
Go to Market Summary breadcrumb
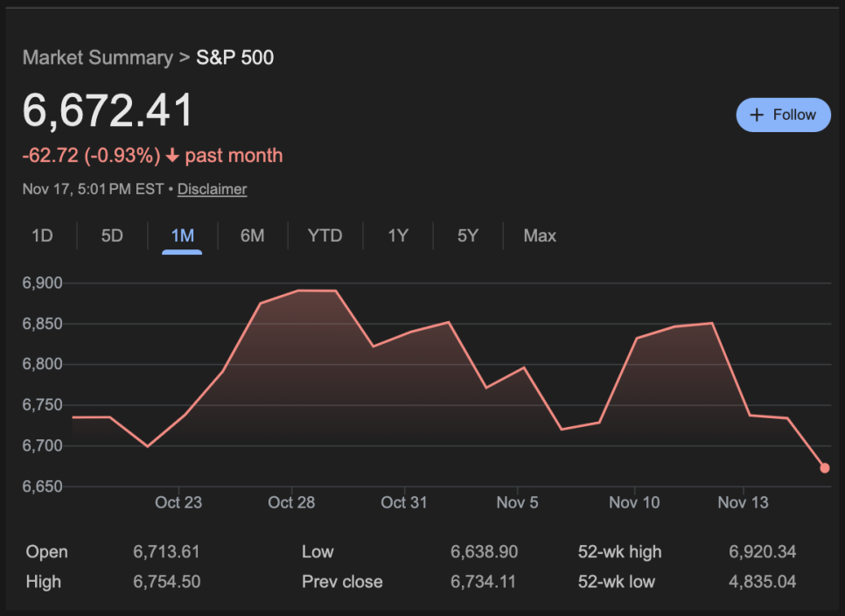point(97,58)
